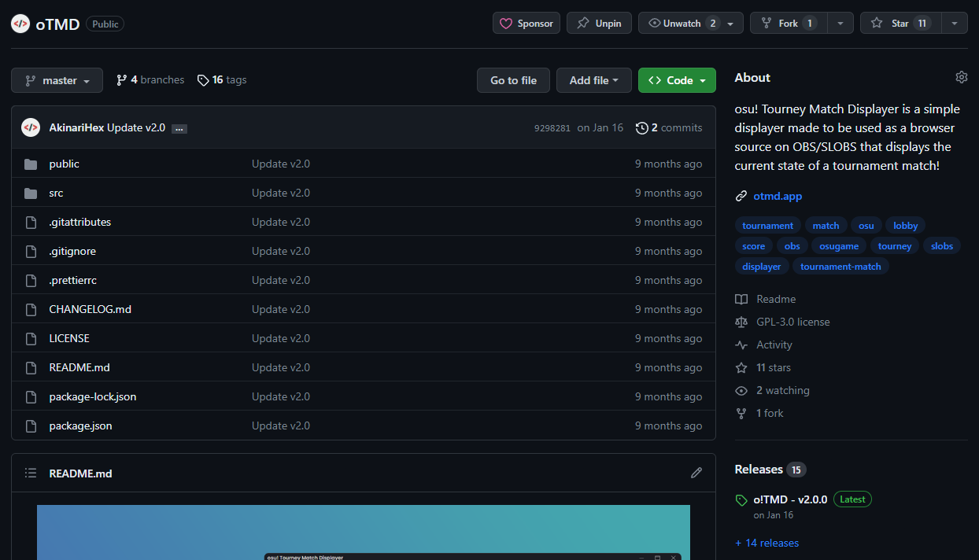Open the otmd.app website link
This screenshot has width=979, height=560.
778,196
